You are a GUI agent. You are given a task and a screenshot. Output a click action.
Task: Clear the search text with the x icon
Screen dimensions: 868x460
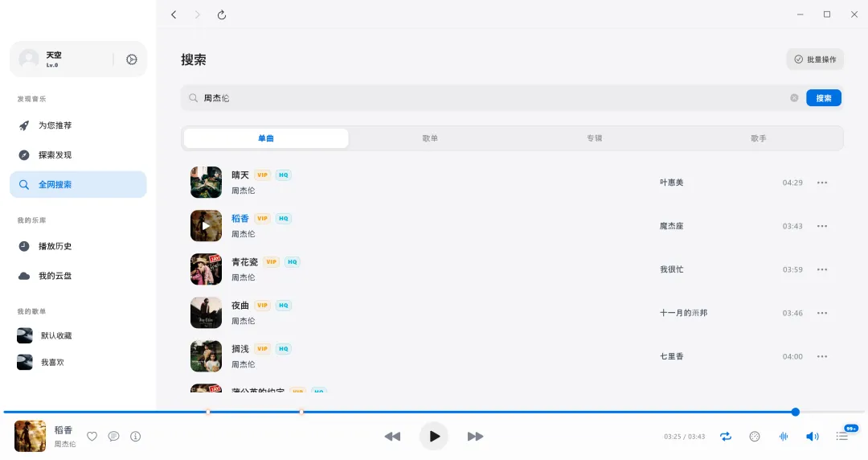pyautogui.click(x=794, y=98)
